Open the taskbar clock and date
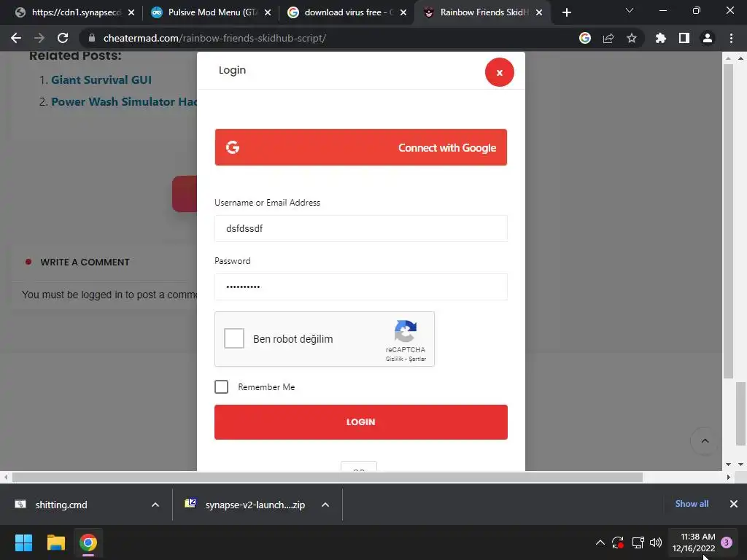The image size is (747, 560). pos(694,542)
